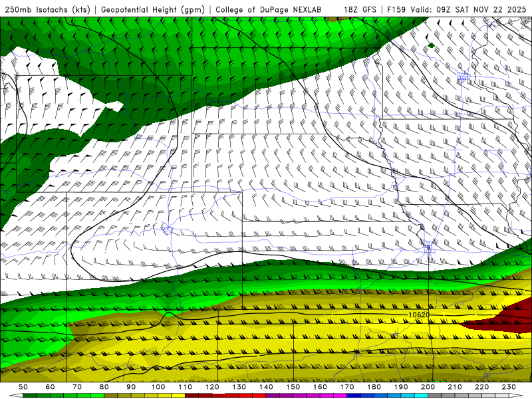Click the "09Z SAT NOV 22 2025" valid time
This screenshot has width=532, height=399.
[481, 9]
